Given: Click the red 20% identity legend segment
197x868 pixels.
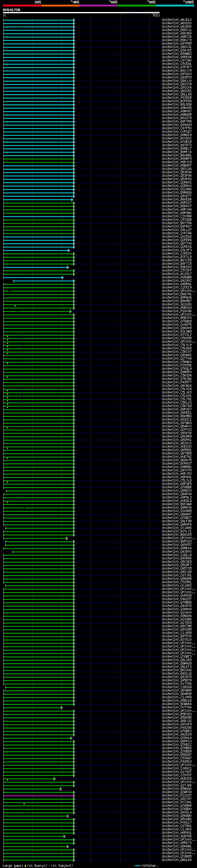Looking at the screenshot, I should pyautogui.click(x=22, y=6).
